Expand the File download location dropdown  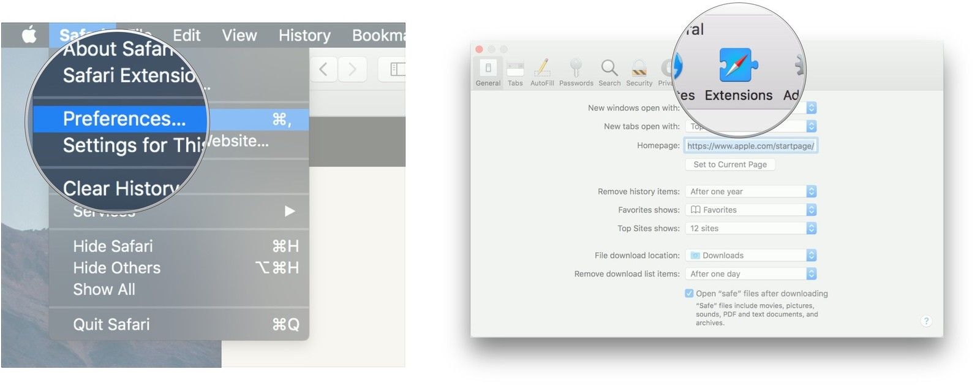(x=750, y=255)
